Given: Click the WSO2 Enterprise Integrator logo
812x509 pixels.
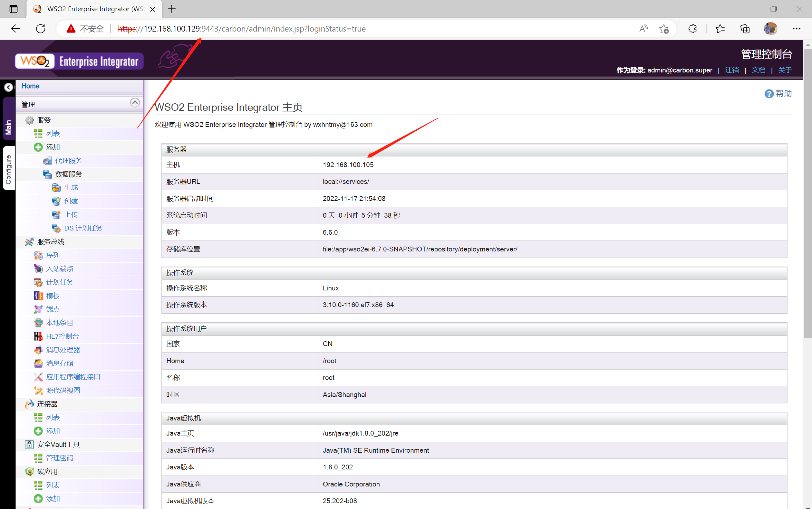Looking at the screenshot, I should [80, 61].
